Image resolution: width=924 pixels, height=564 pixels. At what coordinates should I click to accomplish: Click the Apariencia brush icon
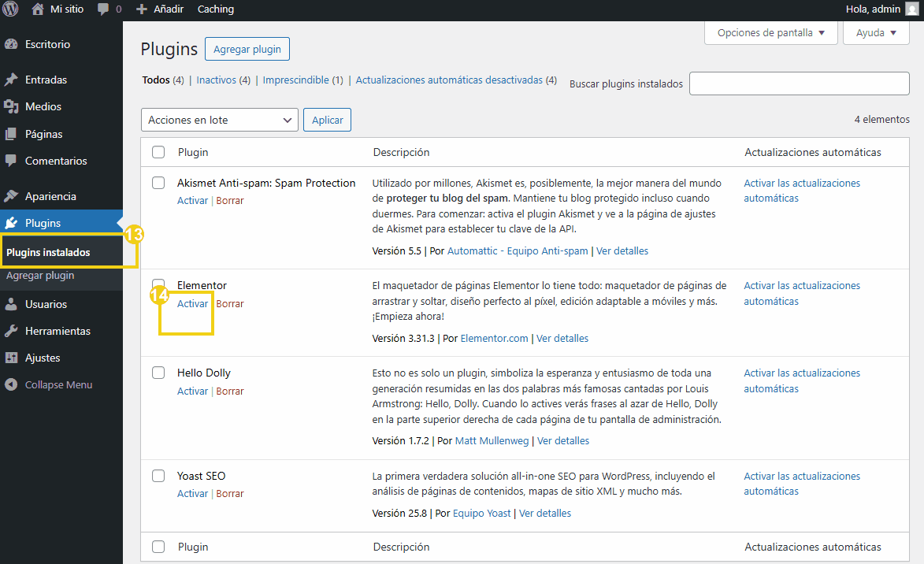click(11, 196)
